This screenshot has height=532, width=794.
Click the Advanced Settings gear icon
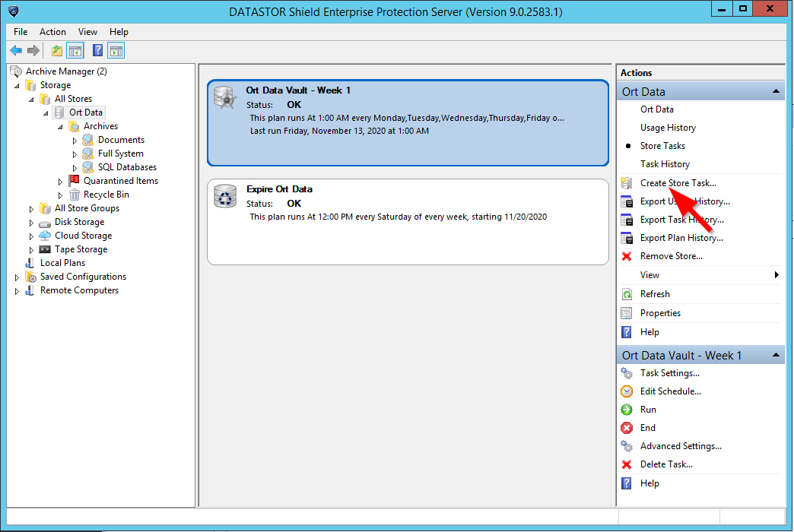click(627, 446)
